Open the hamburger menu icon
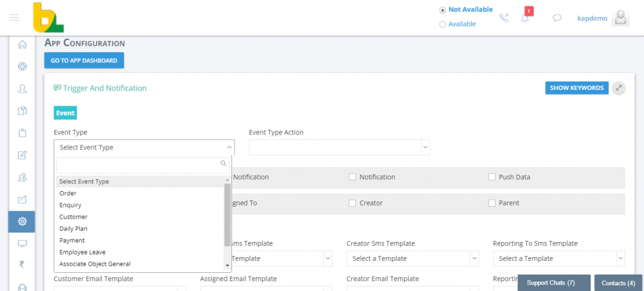This screenshot has height=291, width=644. [14, 17]
